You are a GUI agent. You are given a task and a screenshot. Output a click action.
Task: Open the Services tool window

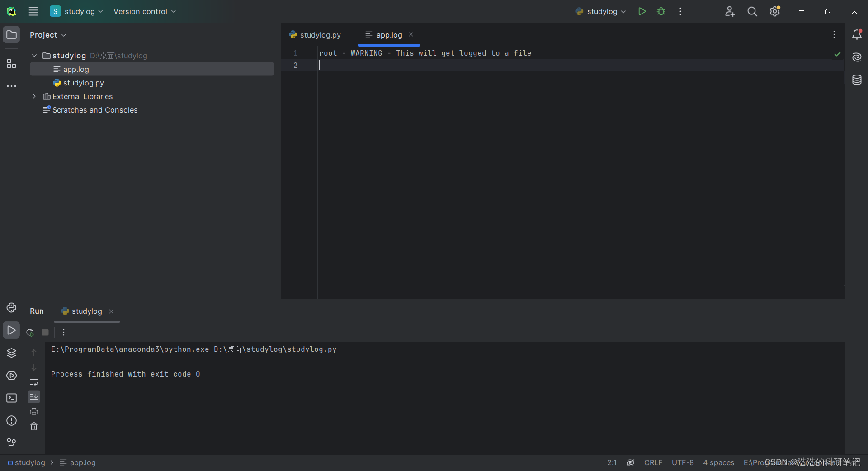click(x=11, y=376)
